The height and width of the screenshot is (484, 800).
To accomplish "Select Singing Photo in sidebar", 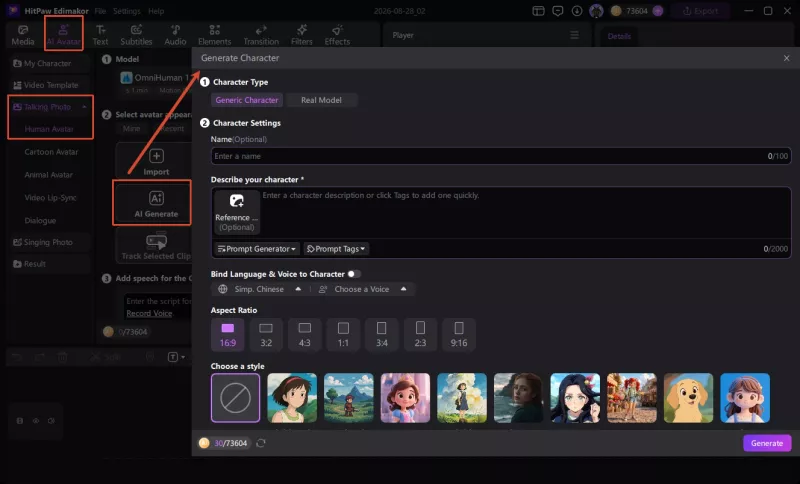I will pyautogui.click(x=49, y=242).
